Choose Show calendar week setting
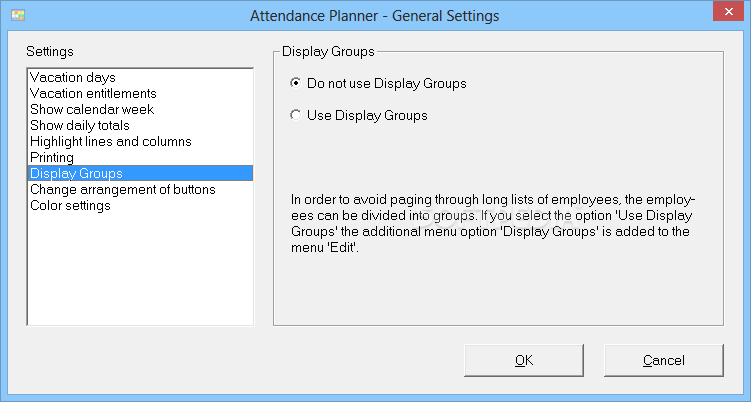751x402 pixels. click(140, 109)
